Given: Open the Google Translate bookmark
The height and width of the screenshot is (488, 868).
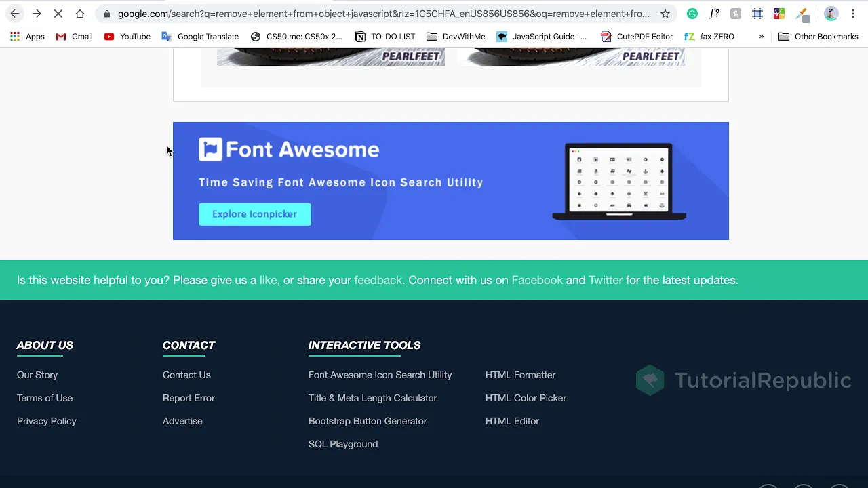Looking at the screenshot, I should (200, 37).
